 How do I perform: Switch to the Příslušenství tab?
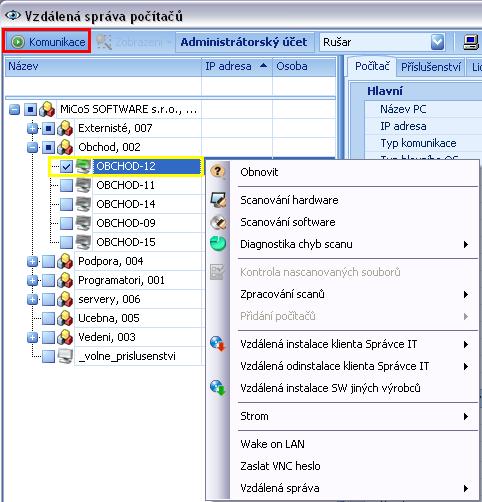431,67
